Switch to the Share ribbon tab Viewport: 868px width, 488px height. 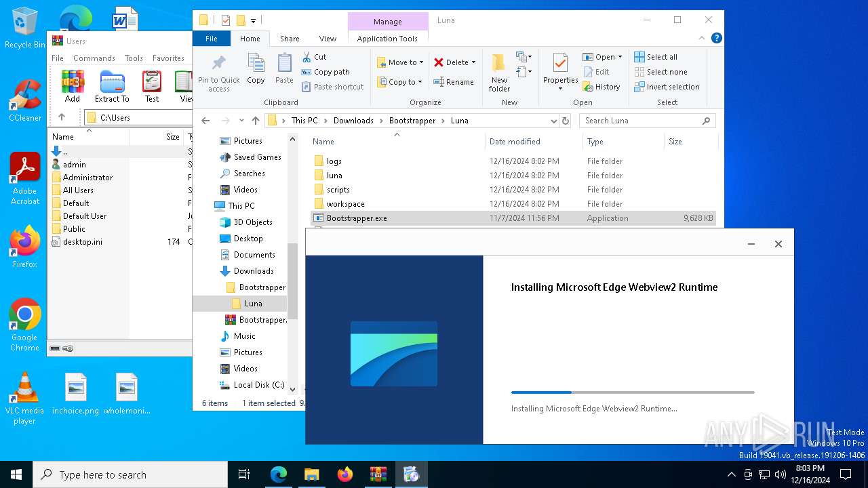(x=290, y=39)
